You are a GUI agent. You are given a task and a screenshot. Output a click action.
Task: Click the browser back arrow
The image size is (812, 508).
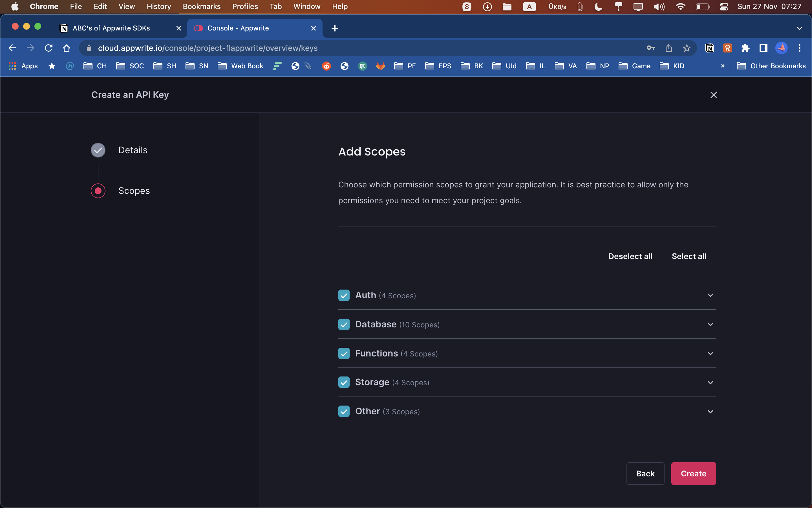(12, 48)
